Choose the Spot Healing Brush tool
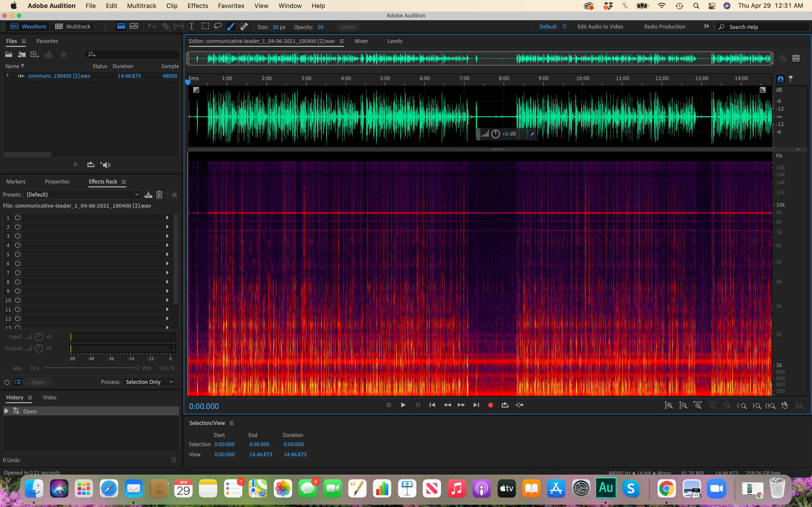The height and width of the screenshot is (507, 812). click(x=244, y=27)
